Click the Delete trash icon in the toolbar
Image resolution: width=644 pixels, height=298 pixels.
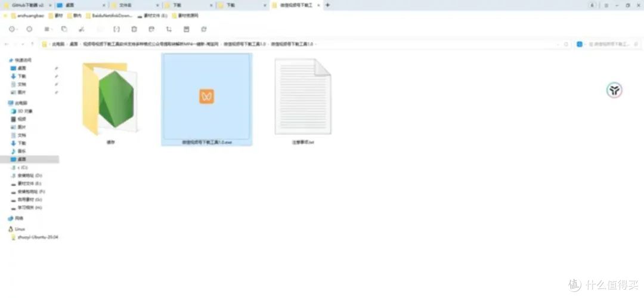point(134,29)
